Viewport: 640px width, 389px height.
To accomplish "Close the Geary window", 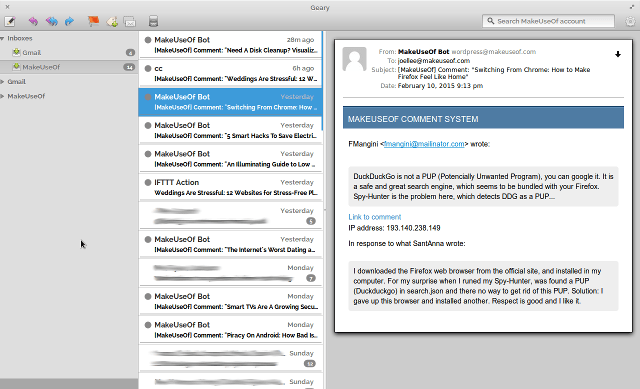I will pos(7,7).
